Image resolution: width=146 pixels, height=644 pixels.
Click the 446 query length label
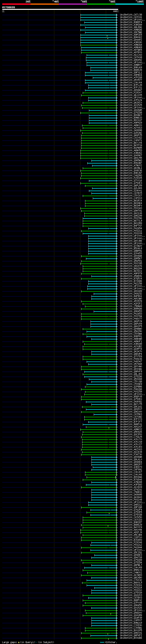(x=115, y=11)
